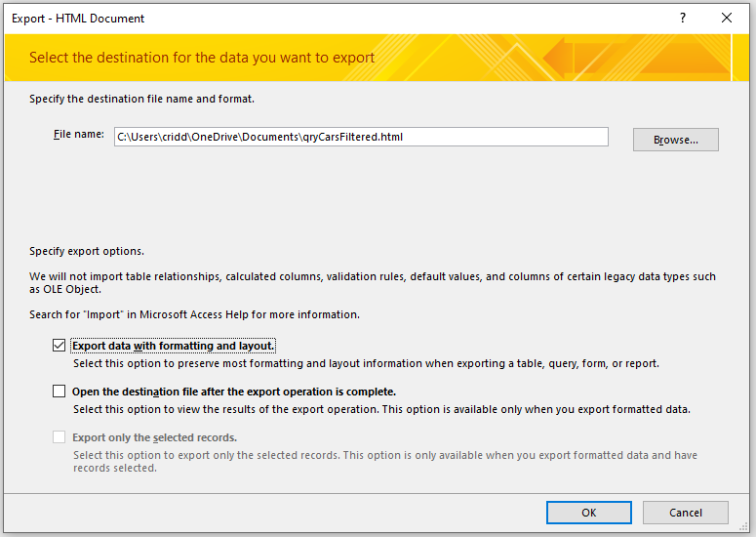
Task: Open the dialog help question mark
Action: click(x=683, y=18)
